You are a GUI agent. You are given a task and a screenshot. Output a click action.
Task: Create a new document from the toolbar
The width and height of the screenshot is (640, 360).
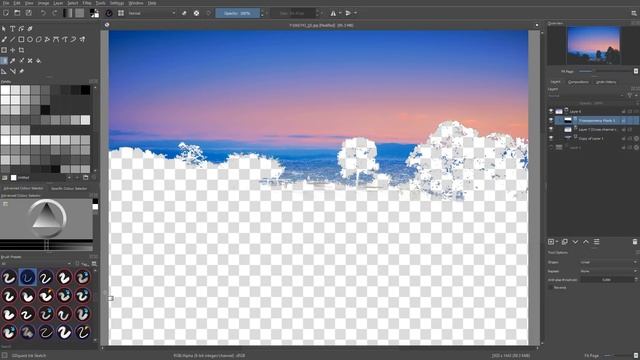click(6, 13)
